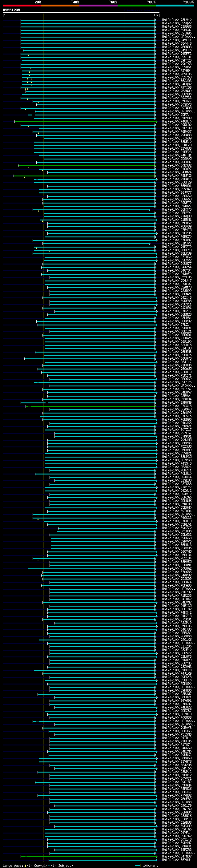This screenshot has width=197, height=868.
Task: Select the UniRef100_A8NFX3 label
Action: (177, 176)
